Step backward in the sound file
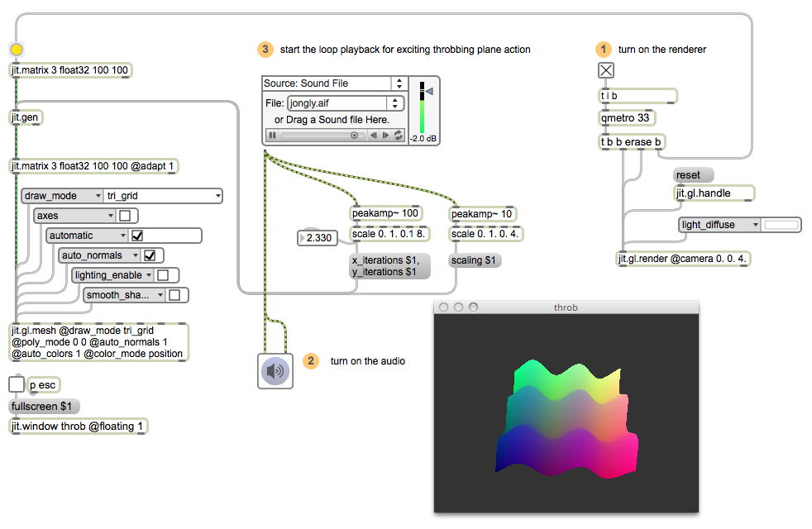812x529 pixels. point(374,135)
